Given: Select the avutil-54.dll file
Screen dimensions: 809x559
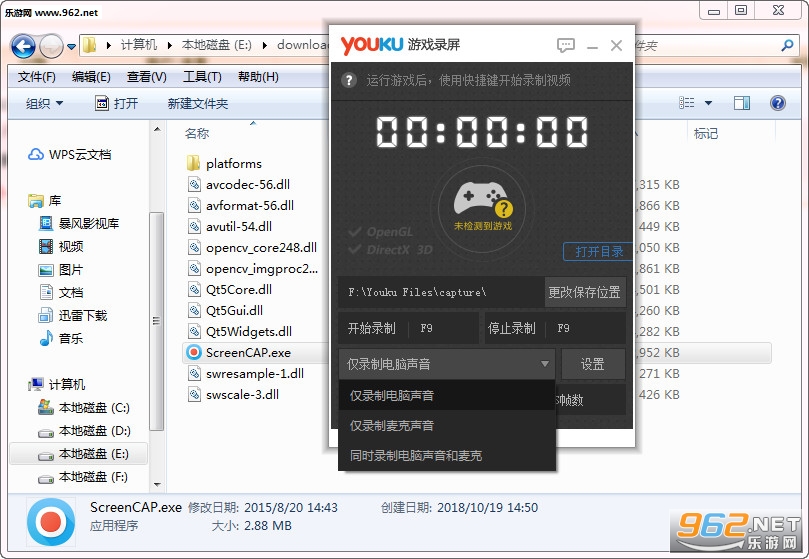Looking at the screenshot, I should (230, 227).
